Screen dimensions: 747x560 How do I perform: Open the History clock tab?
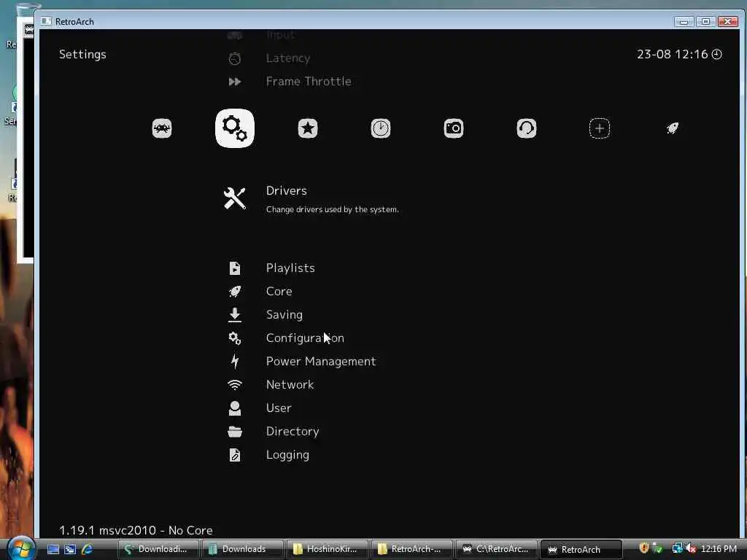click(381, 128)
